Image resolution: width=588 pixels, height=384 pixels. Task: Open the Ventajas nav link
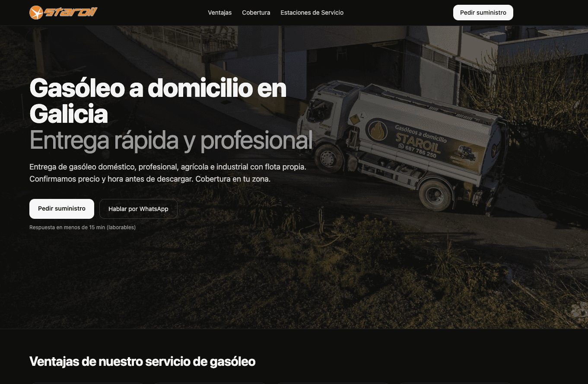(220, 13)
